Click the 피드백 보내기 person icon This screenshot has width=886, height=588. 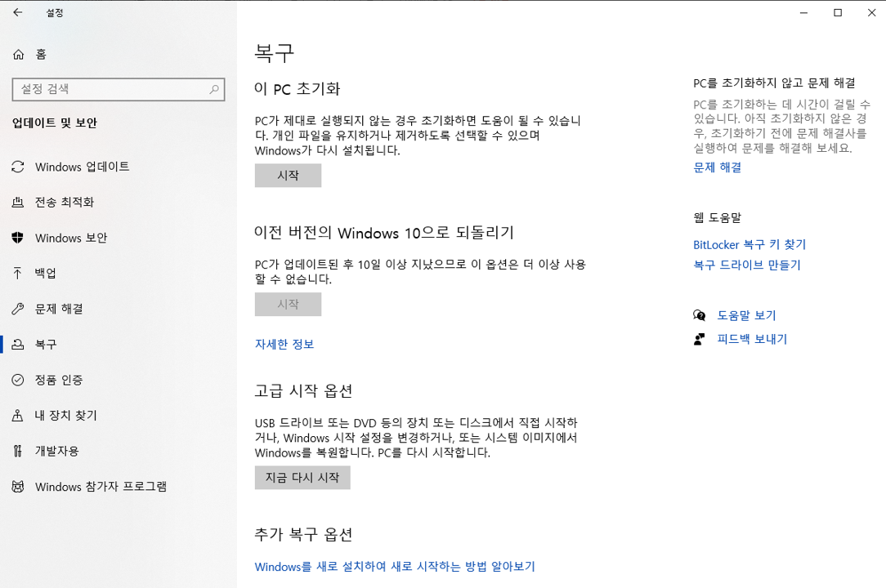point(700,339)
